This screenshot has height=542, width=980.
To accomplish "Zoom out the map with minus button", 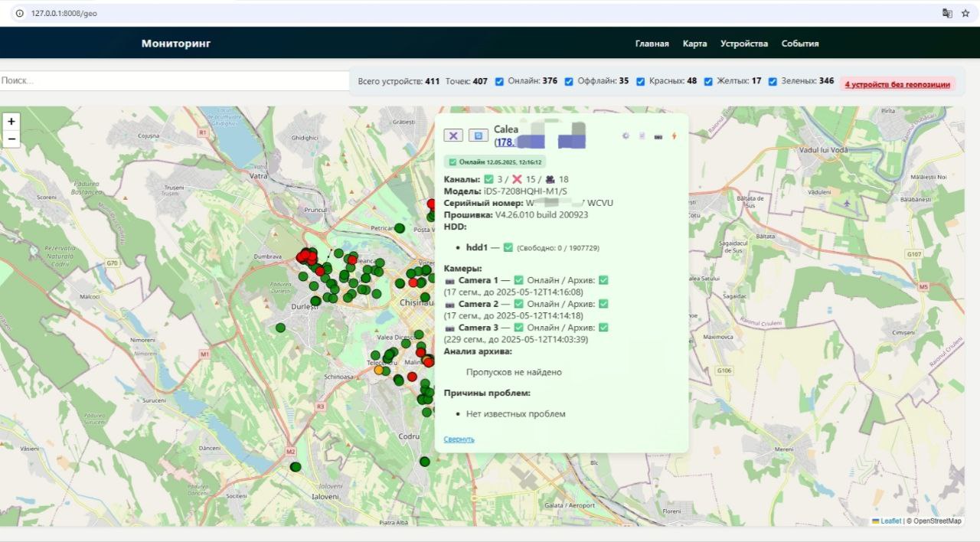I will tap(11, 139).
